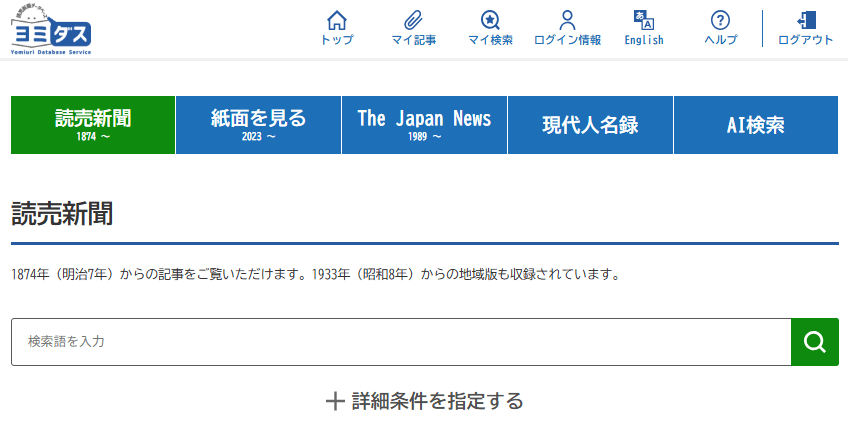Open マイ検索 star search icon
This screenshot has width=848, height=442.
(x=490, y=21)
